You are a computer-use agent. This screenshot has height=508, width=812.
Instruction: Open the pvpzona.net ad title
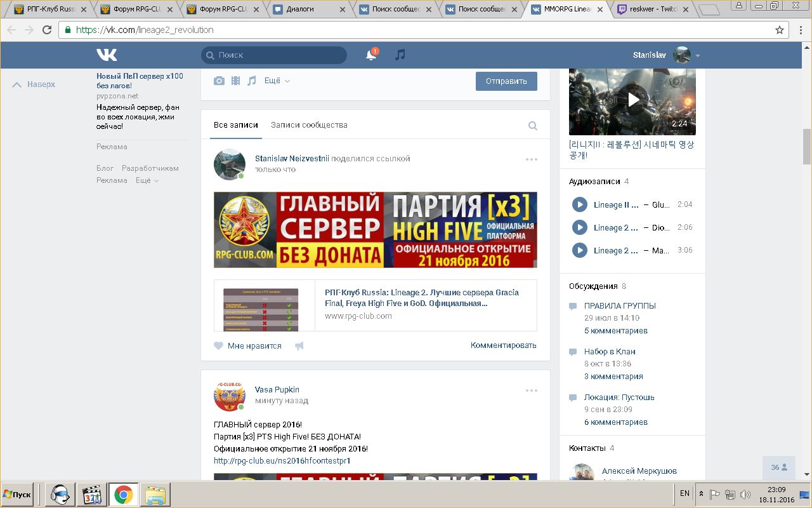click(140, 81)
